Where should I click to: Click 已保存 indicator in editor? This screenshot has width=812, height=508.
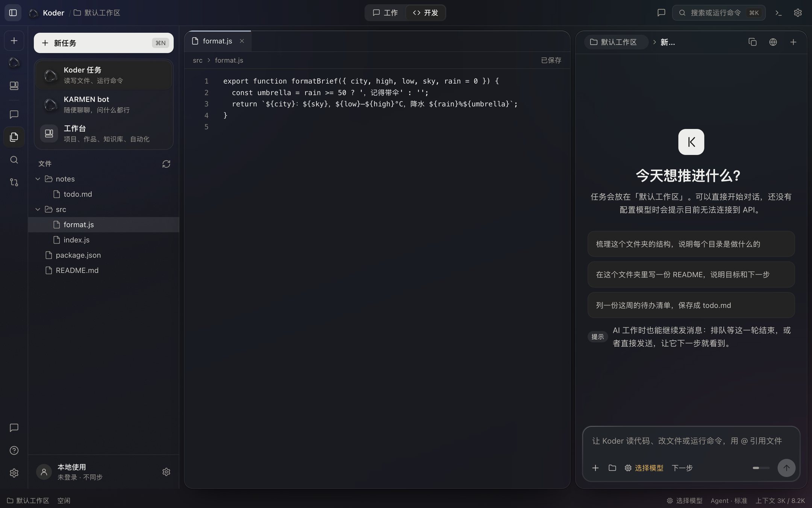click(551, 60)
